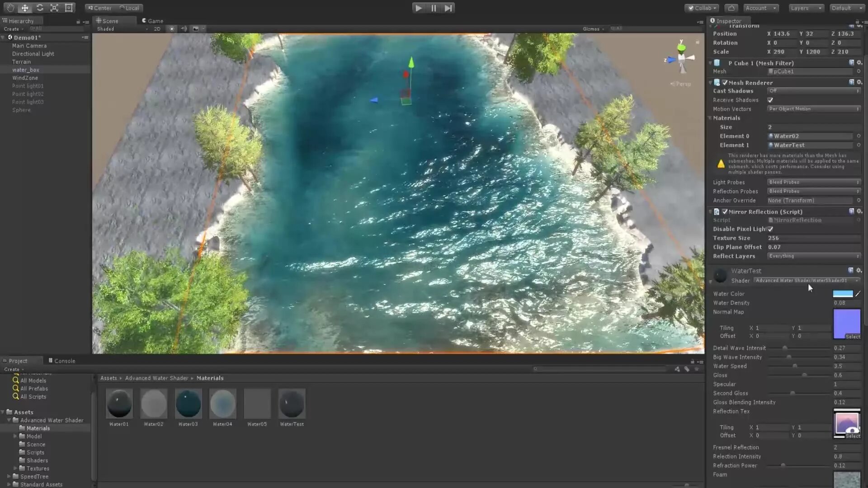Image resolution: width=868 pixels, height=488 pixels.
Task: Select the Rotate tool
Action: click(x=40, y=8)
